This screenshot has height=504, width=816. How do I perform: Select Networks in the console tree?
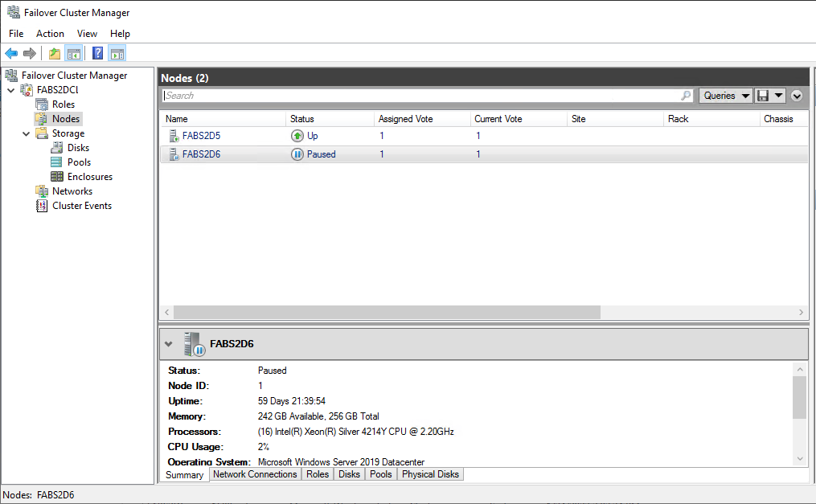point(72,191)
